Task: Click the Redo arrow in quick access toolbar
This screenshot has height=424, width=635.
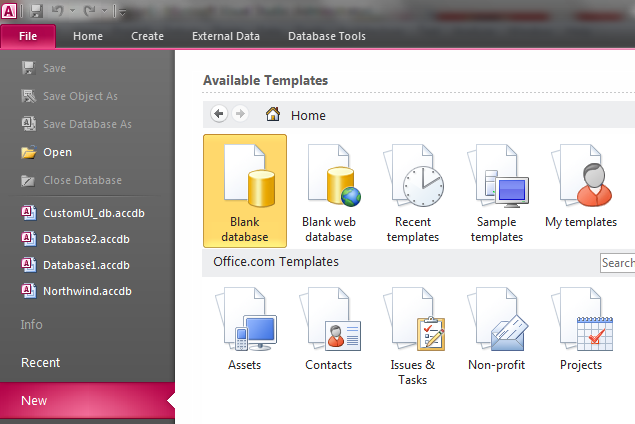Action: point(89,11)
